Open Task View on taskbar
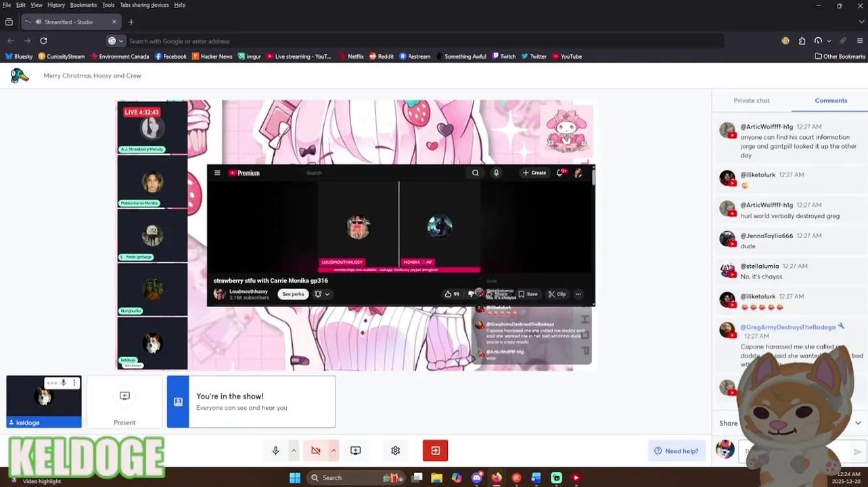 click(x=417, y=478)
